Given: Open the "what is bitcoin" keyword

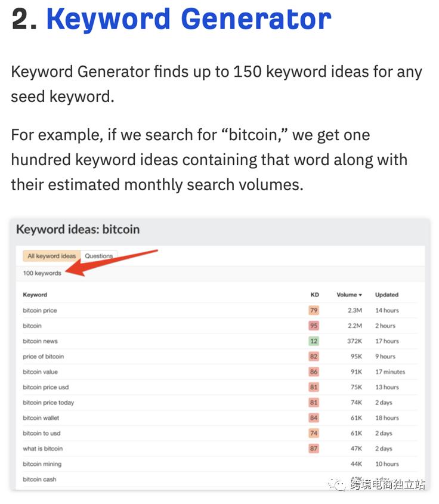Looking at the screenshot, I should pos(42,449).
